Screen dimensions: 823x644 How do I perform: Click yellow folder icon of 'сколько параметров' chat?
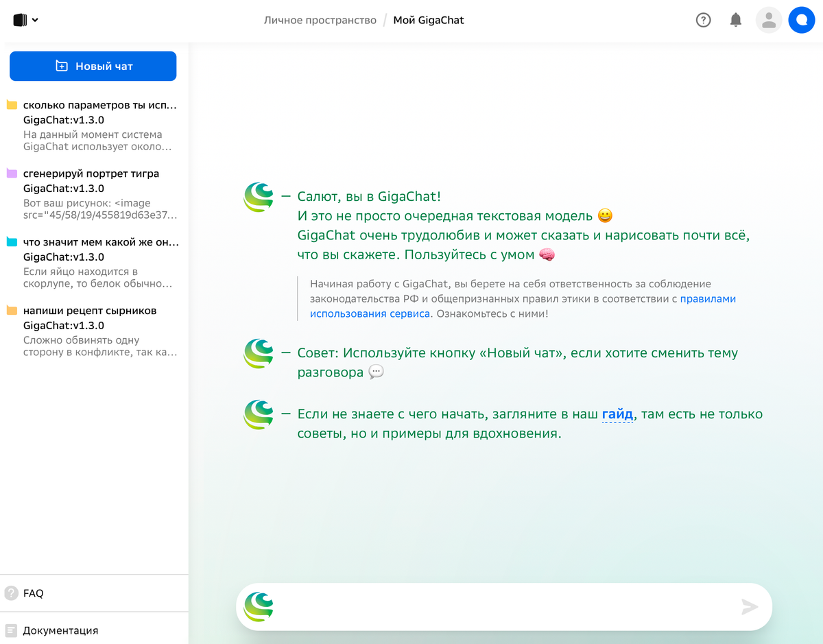coord(12,105)
